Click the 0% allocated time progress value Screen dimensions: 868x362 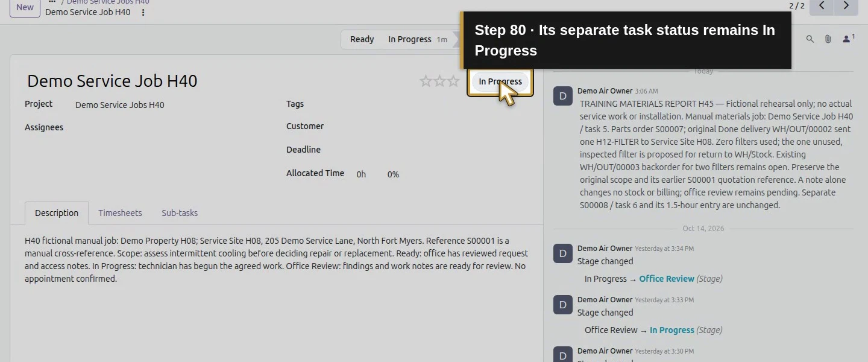tap(393, 174)
